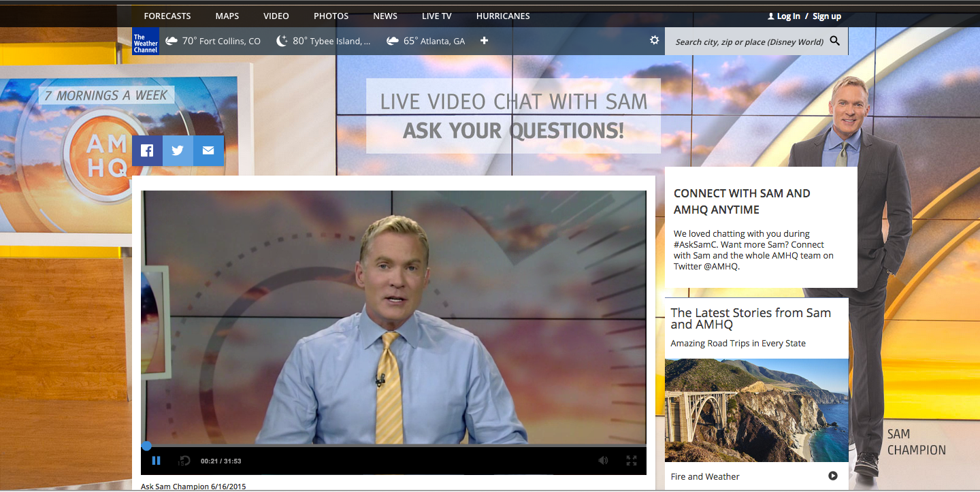Open settings gear icon
980x492 pixels.
(x=654, y=41)
